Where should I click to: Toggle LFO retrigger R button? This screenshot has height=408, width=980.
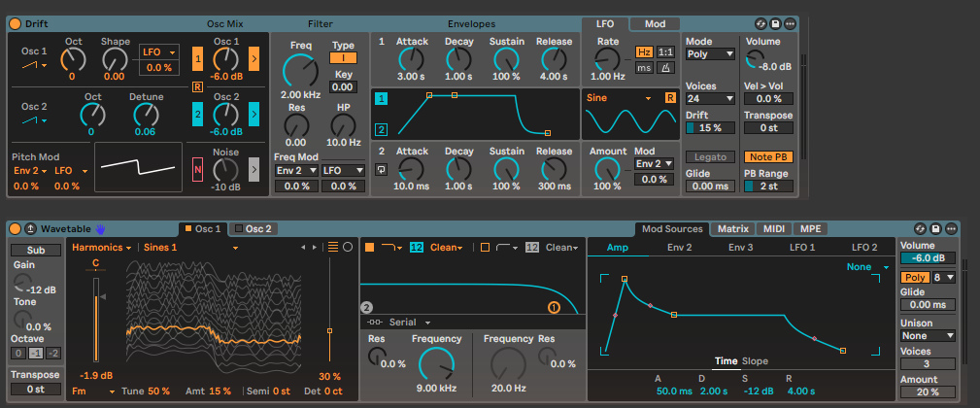[670, 97]
